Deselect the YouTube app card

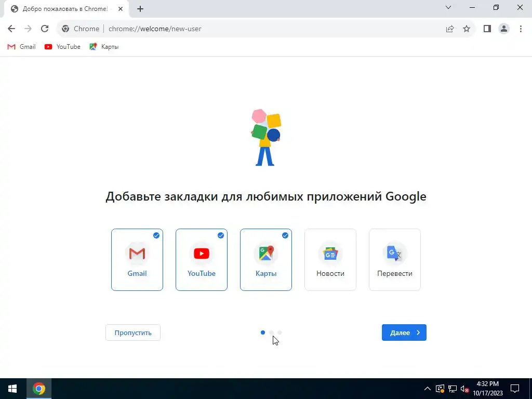coord(202,260)
